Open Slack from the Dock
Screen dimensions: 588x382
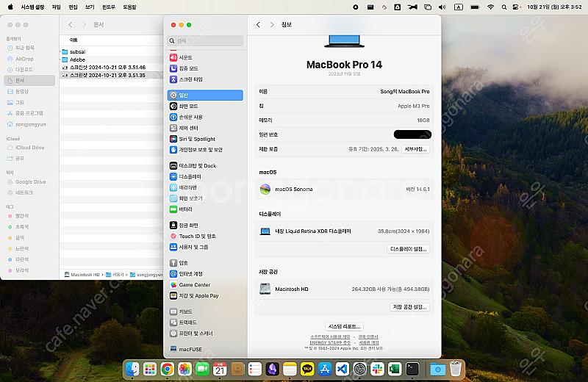[x=377, y=370]
